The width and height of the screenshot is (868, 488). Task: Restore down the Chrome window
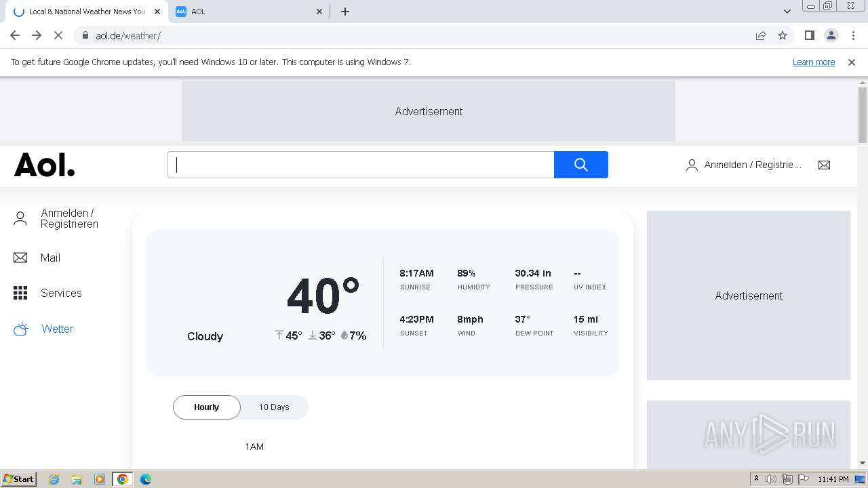coord(828,5)
